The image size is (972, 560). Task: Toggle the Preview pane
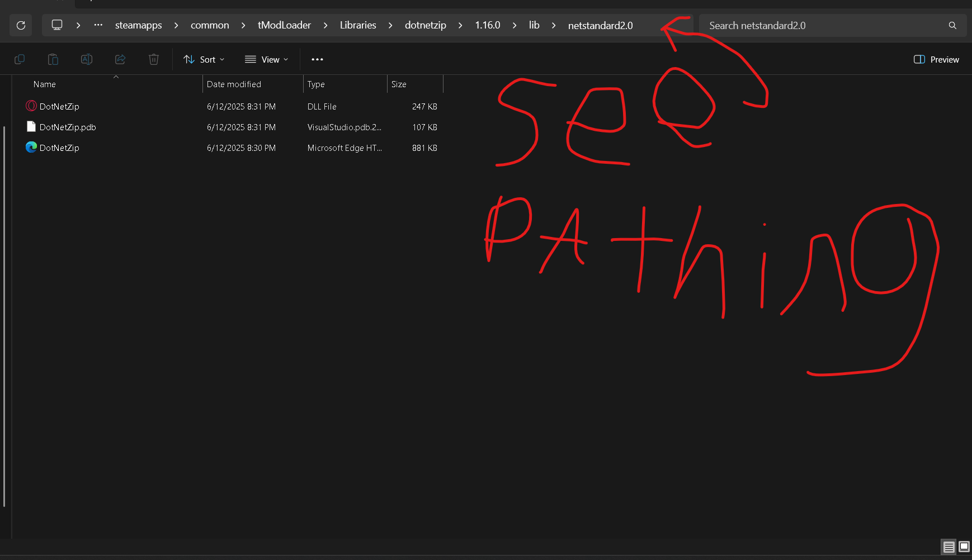pos(936,59)
